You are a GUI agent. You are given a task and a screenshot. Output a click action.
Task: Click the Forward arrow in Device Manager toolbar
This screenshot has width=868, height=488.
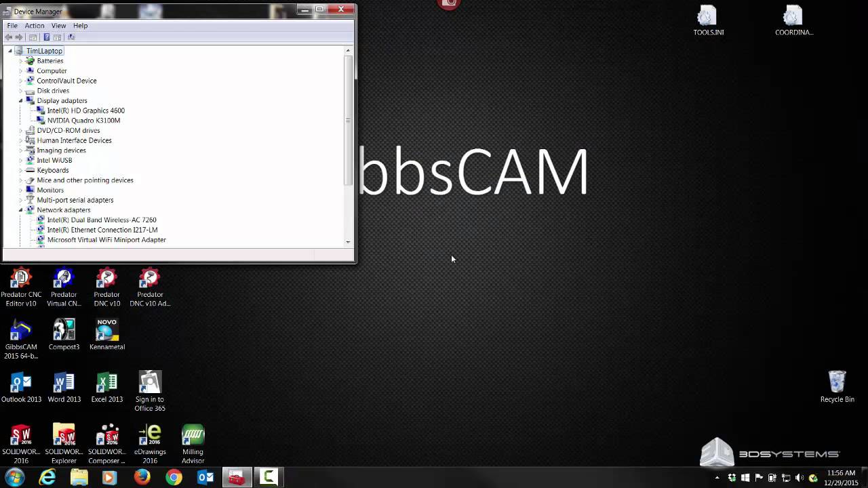coord(19,37)
